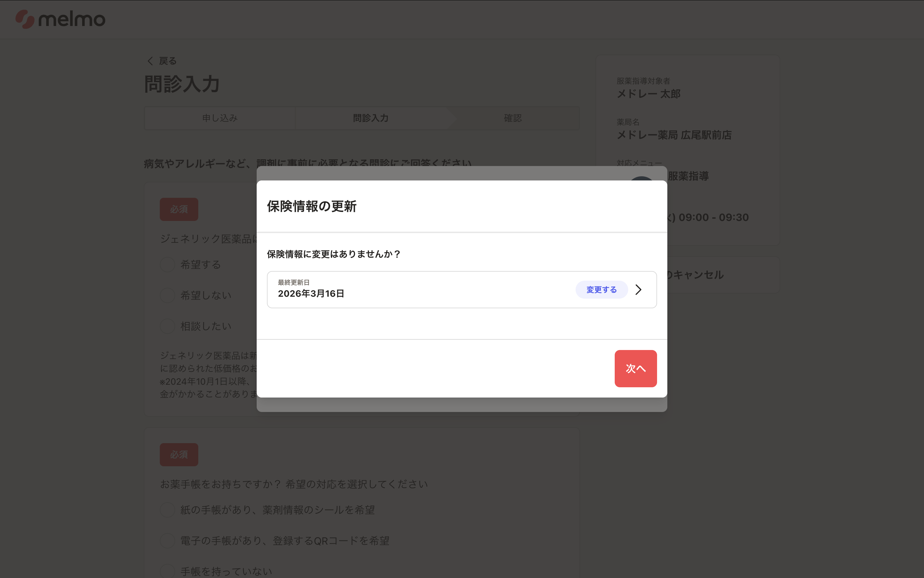Select the 申し込み step tab
This screenshot has height=578, width=924.
click(219, 118)
